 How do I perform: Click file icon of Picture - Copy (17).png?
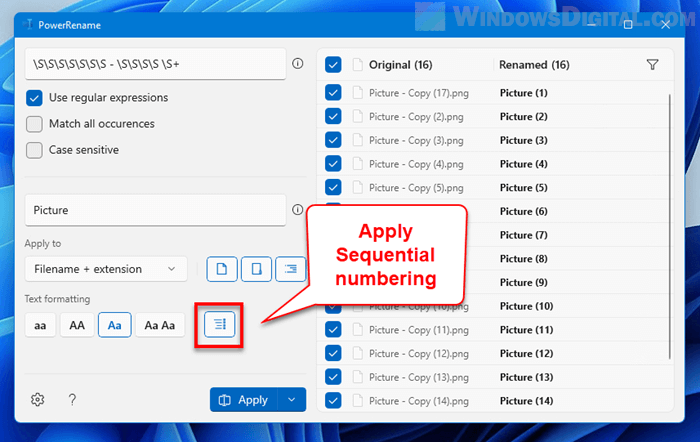(x=358, y=93)
